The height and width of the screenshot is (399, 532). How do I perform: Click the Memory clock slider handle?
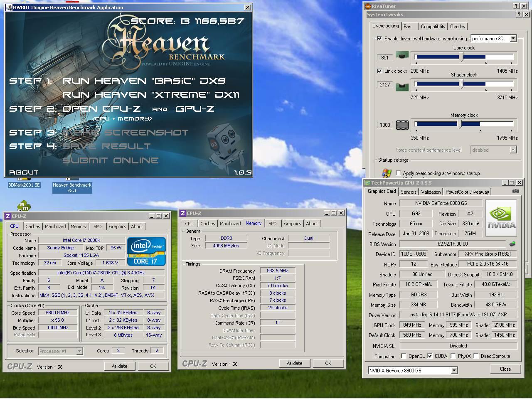tap(460, 124)
